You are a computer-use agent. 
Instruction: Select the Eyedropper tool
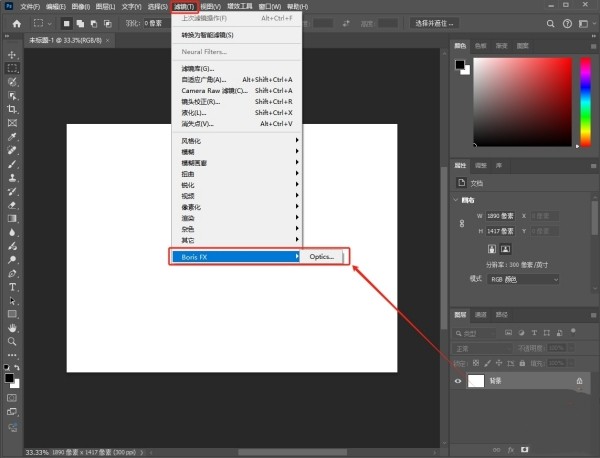tap(12, 136)
